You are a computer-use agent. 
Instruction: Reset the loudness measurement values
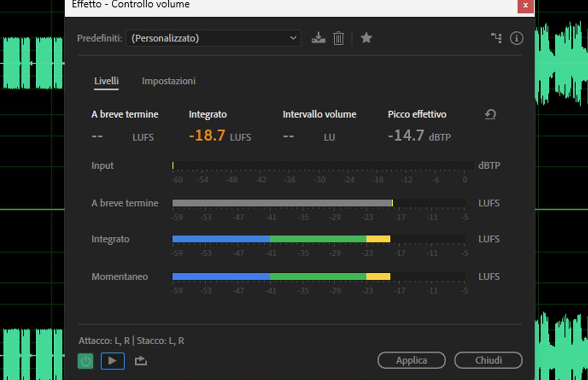490,114
